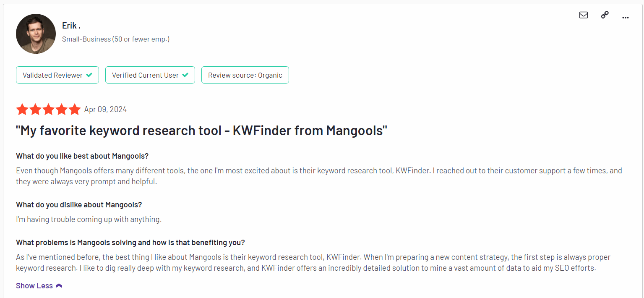Click the fifth red rating star
This screenshot has width=644, height=298.
[x=75, y=110]
